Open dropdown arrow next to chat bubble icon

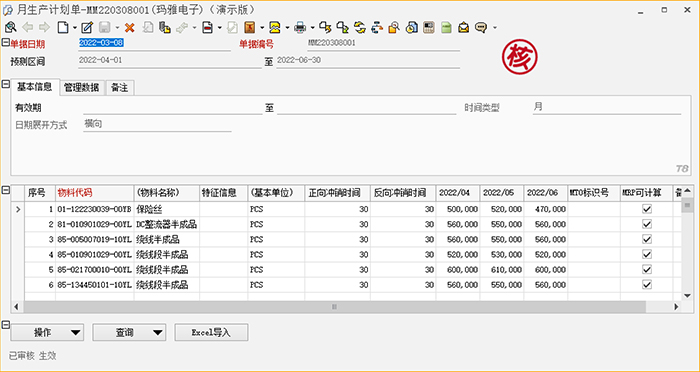click(x=495, y=28)
